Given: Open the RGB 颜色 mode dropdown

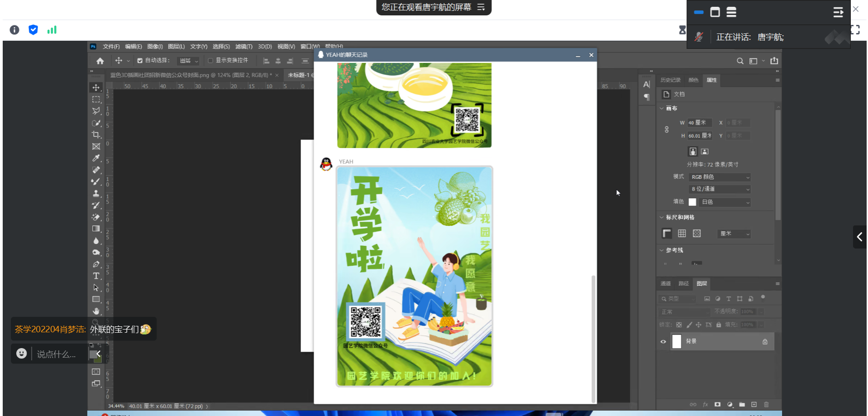Looking at the screenshot, I should point(720,177).
